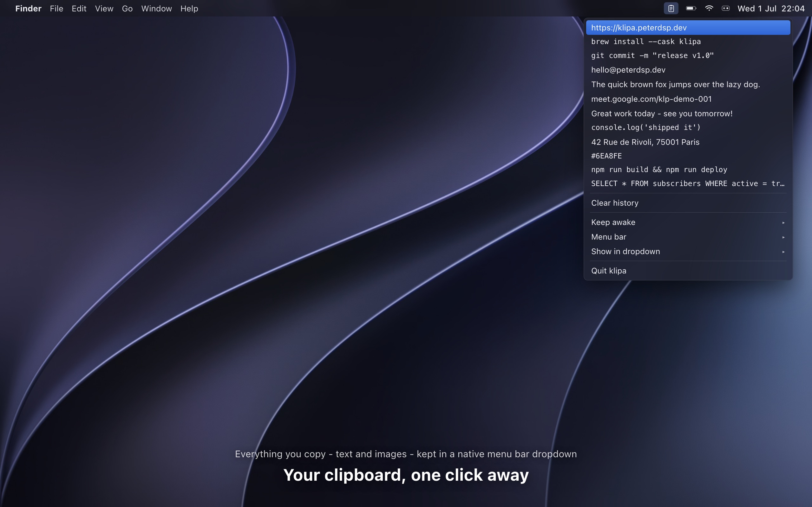Expand the Menu bar submenu

tap(688, 237)
